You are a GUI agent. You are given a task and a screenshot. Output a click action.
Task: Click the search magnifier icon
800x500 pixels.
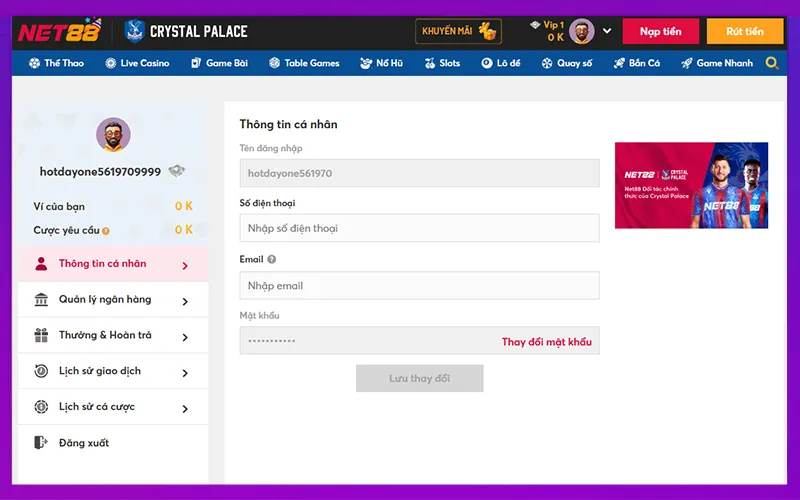pos(772,63)
